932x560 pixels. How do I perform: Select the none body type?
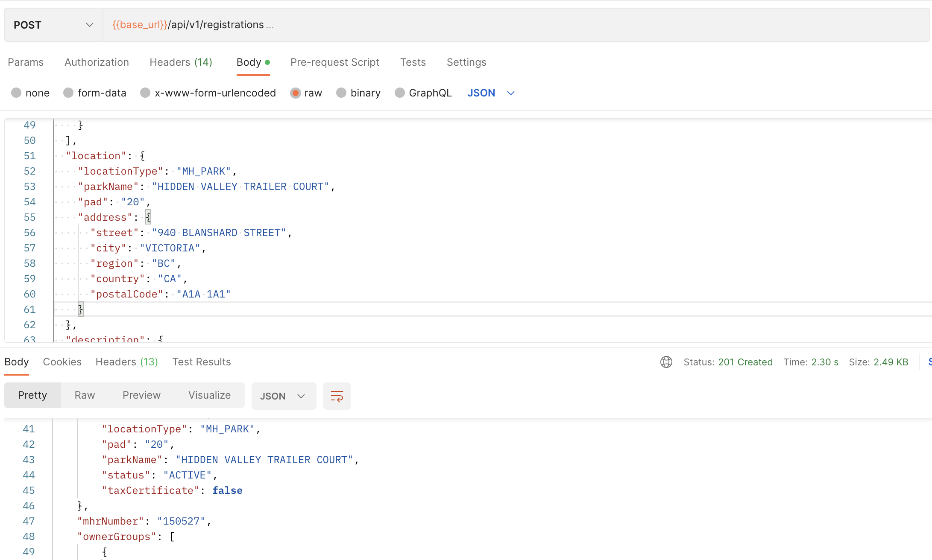(16, 93)
